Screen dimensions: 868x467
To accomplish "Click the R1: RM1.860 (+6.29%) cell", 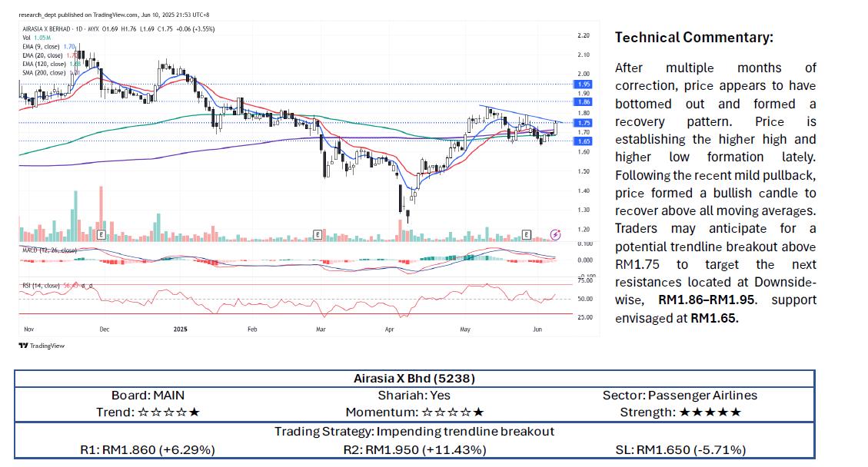I will (x=148, y=450).
